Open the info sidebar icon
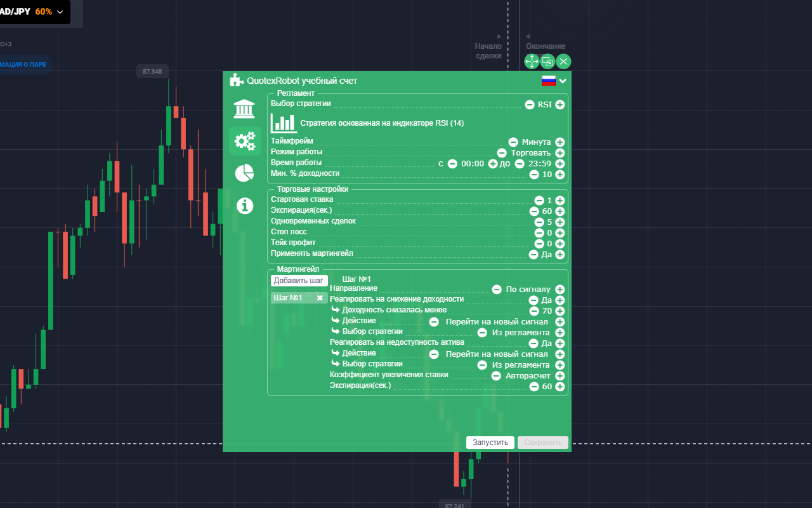Screen dimensions: 812x508 (x=244, y=206)
